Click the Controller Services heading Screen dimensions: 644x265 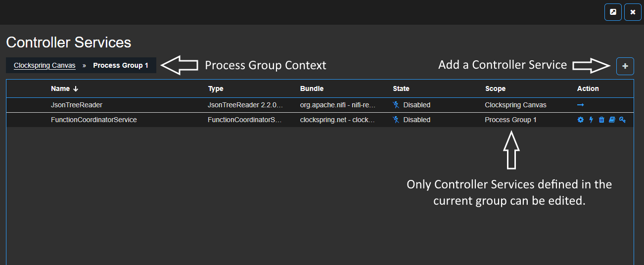click(69, 43)
